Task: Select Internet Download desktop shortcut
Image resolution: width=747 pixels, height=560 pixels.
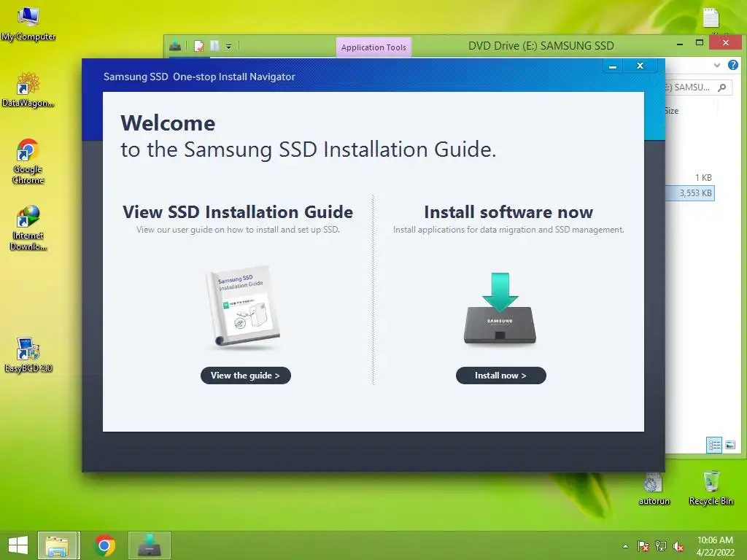Action: tap(28, 227)
